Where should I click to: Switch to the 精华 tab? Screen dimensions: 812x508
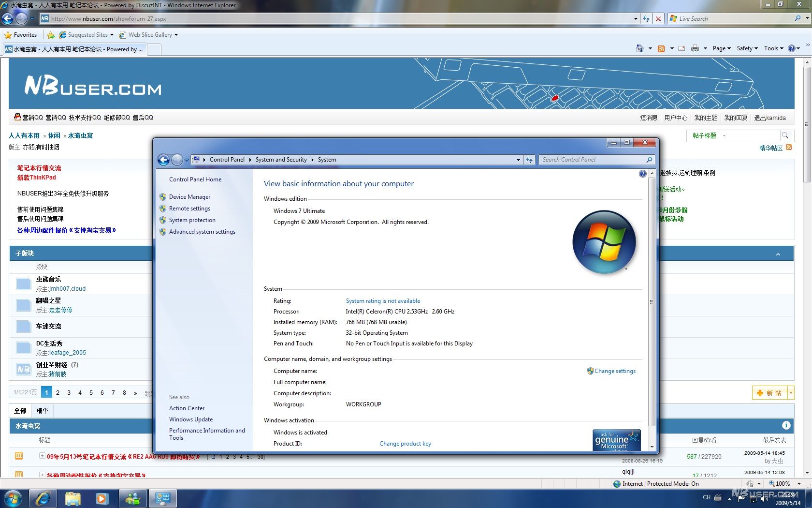(43, 411)
